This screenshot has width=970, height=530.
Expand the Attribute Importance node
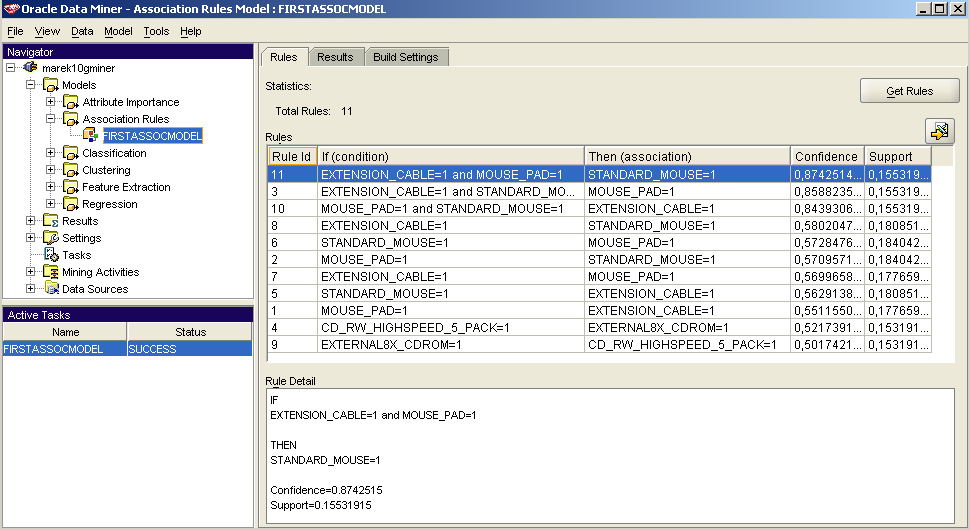51,101
